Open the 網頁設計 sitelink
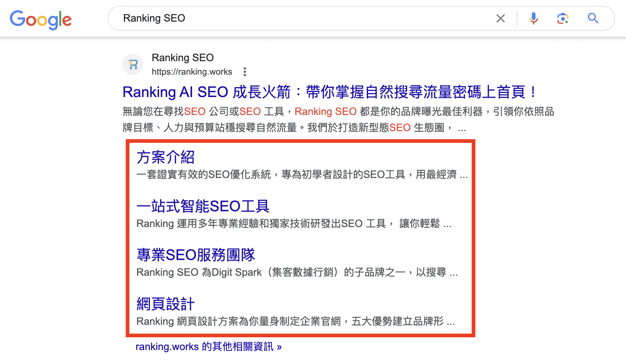Viewport: 626px width, 364px height. click(166, 304)
